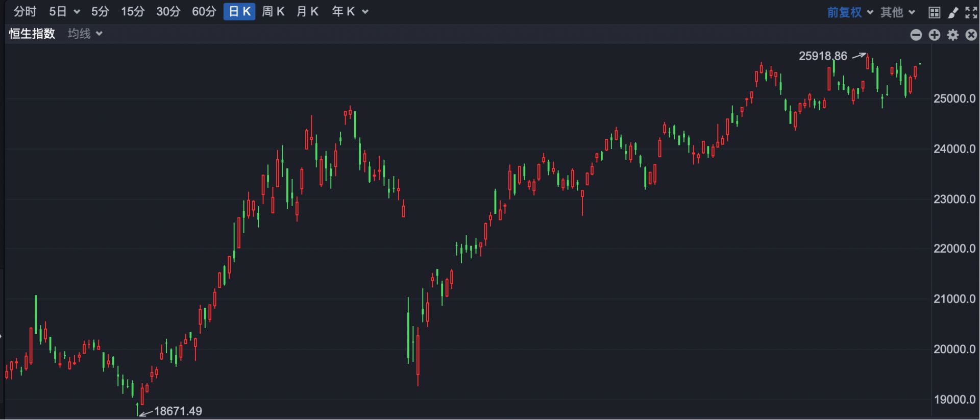Expand the 均线 moving average dropdown
The height and width of the screenshot is (420, 980).
[x=85, y=34]
